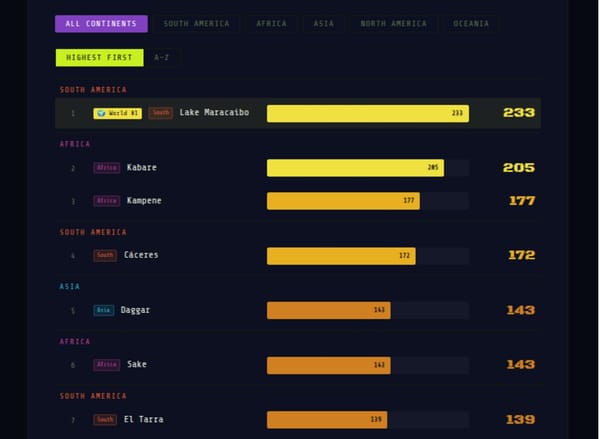Click the World #1 globe badge

point(118,113)
